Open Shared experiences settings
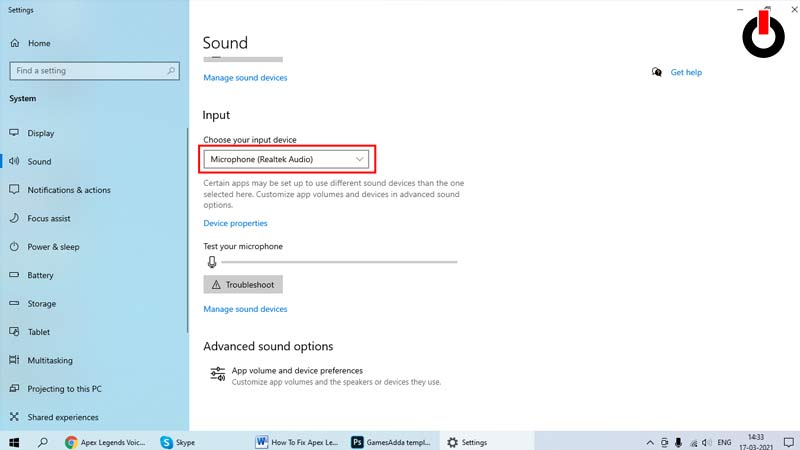 point(94,417)
